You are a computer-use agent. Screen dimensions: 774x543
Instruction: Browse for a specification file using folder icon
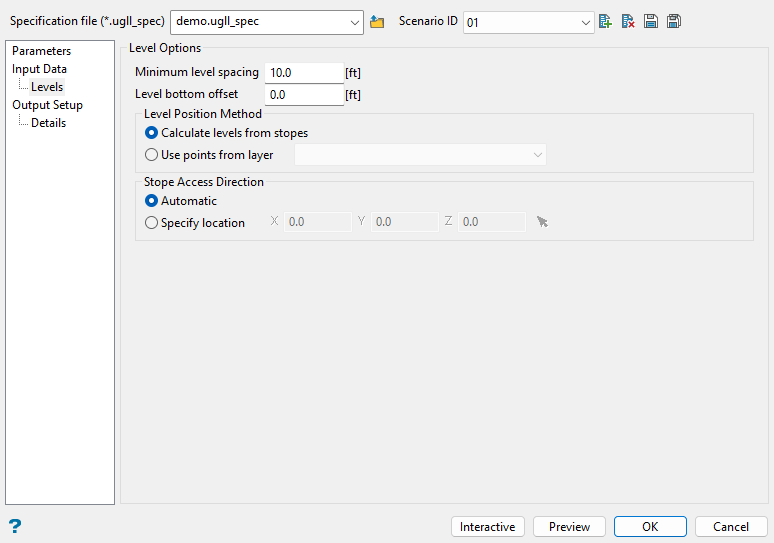(377, 22)
